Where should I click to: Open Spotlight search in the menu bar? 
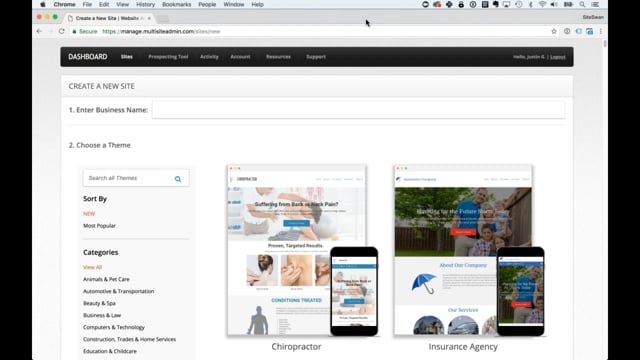click(x=582, y=4)
